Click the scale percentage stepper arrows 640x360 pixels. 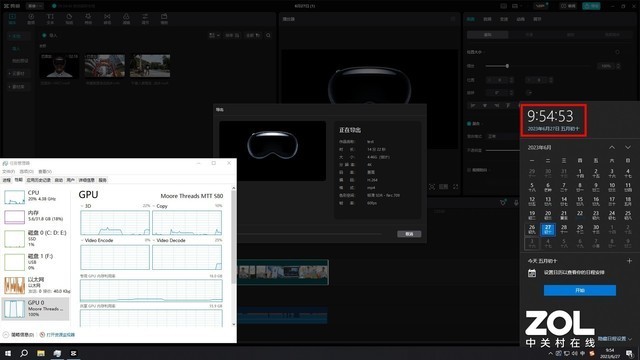pyautogui.click(x=618, y=66)
